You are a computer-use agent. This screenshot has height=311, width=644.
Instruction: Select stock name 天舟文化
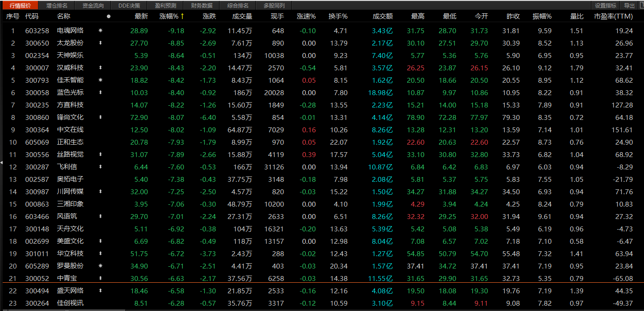tap(70, 229)
